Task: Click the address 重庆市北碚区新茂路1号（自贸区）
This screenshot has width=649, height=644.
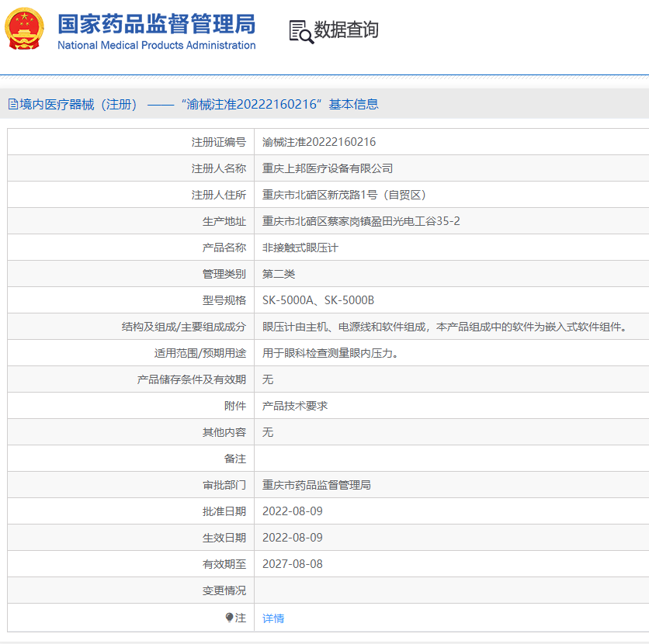Action: (x=345, y=195)
